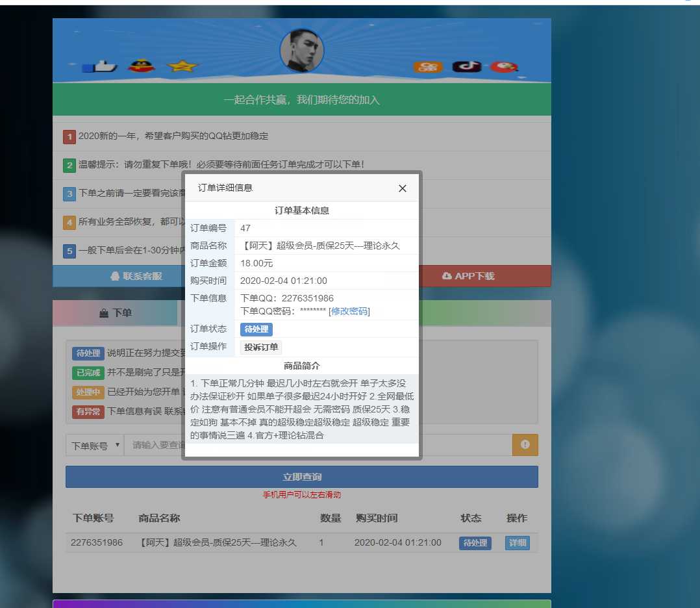Screen dimensions: 700x608
Task: Click the QQ penguin icon in banner
Action: (x=141, y=66)
